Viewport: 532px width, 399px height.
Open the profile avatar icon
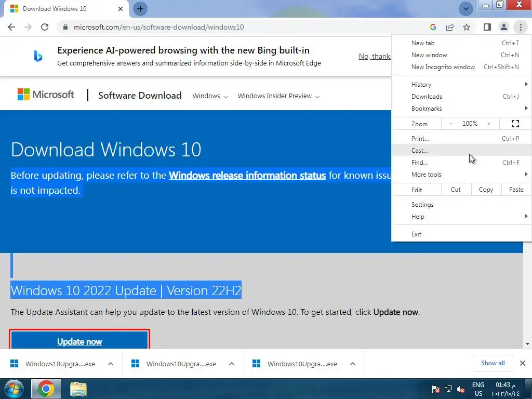(x=504, y=27)
